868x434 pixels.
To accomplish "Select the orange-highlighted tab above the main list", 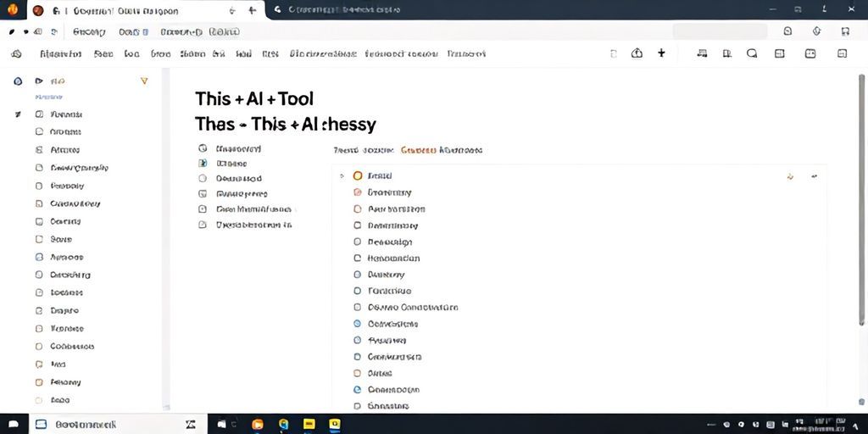I will point(418,150).
